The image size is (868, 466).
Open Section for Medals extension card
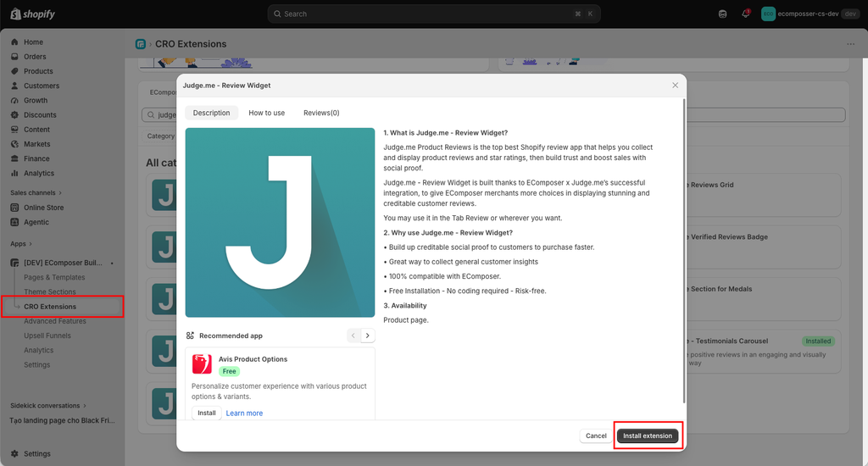click(763, 299)
